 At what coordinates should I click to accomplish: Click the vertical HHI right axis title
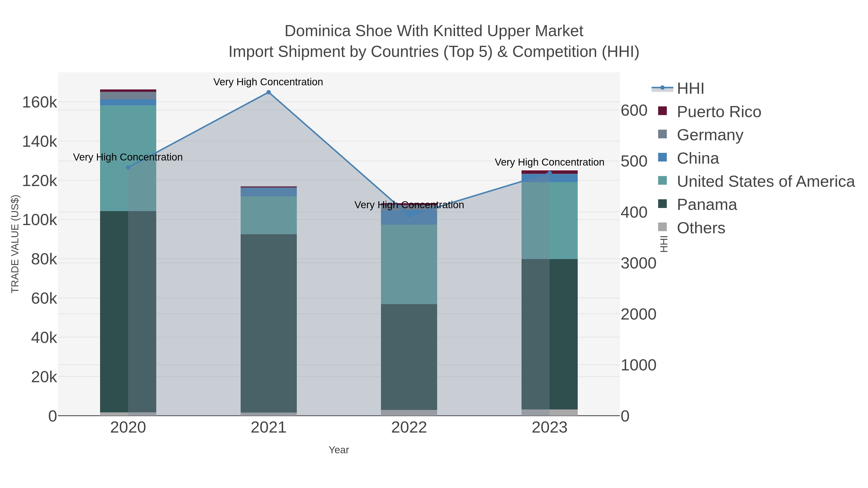[664, 244]
